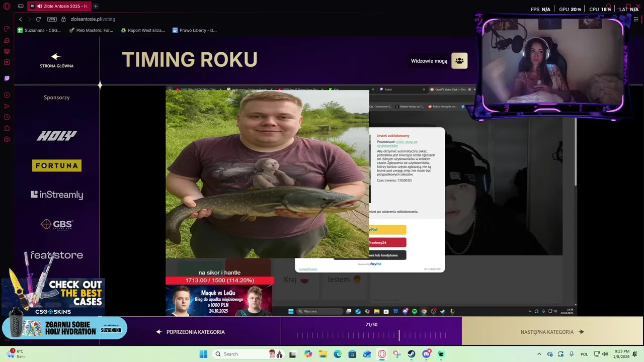The image size is (644, 362).
Task: Click the 21/30 category progress bar
Action: coord(371,335)
